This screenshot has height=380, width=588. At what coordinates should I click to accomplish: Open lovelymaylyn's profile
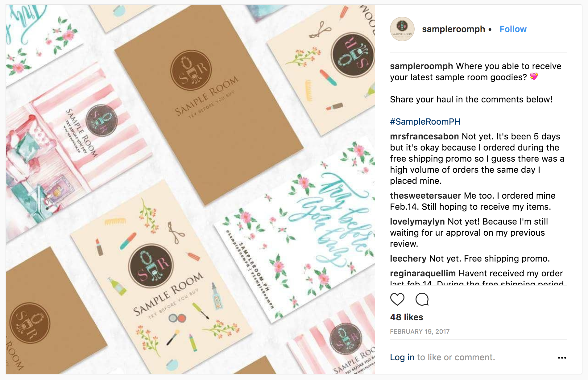click(x=417, y=221)
